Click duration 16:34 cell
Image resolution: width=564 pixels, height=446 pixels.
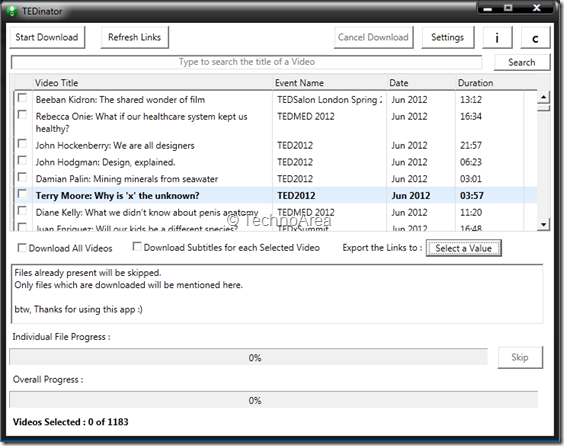pos(471,117)
